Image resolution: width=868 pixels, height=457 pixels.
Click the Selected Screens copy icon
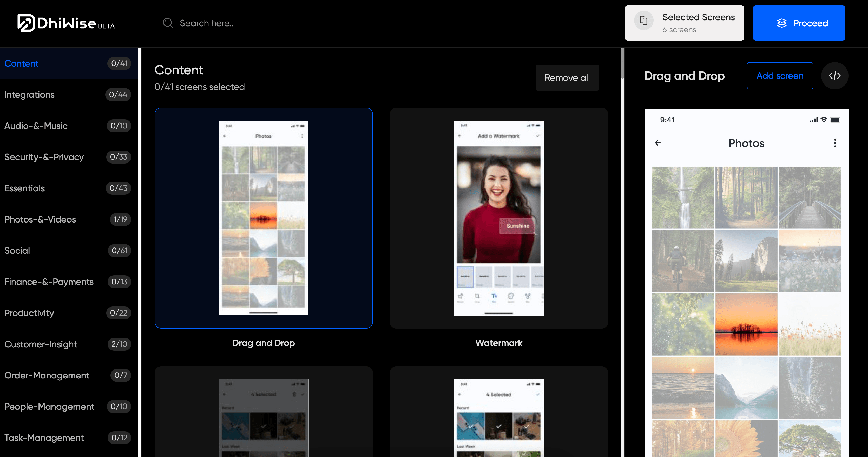pos(643,21)
